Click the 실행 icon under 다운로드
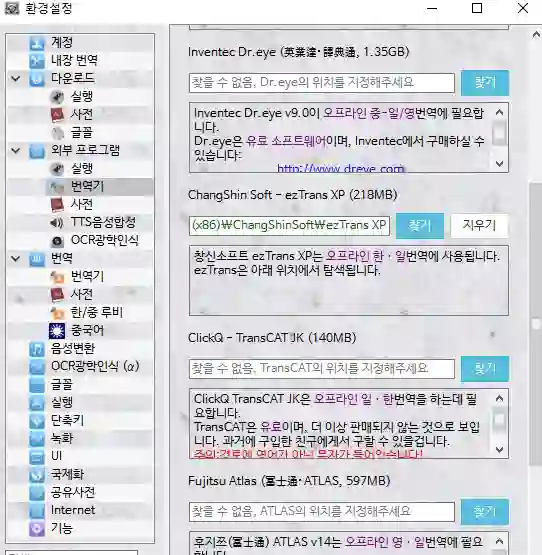The height and width of the screenshot is (555, 542). pos(57,97)
